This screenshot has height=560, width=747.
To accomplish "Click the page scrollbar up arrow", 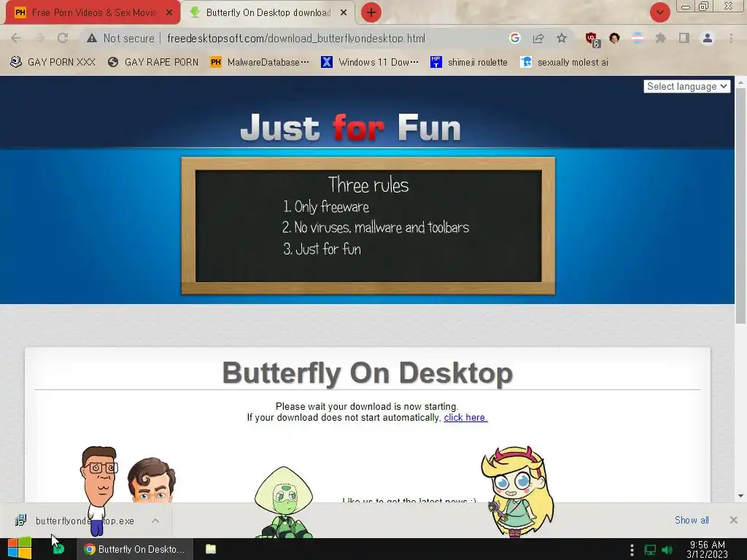I will pyautogui.click(x=741, y=83).
